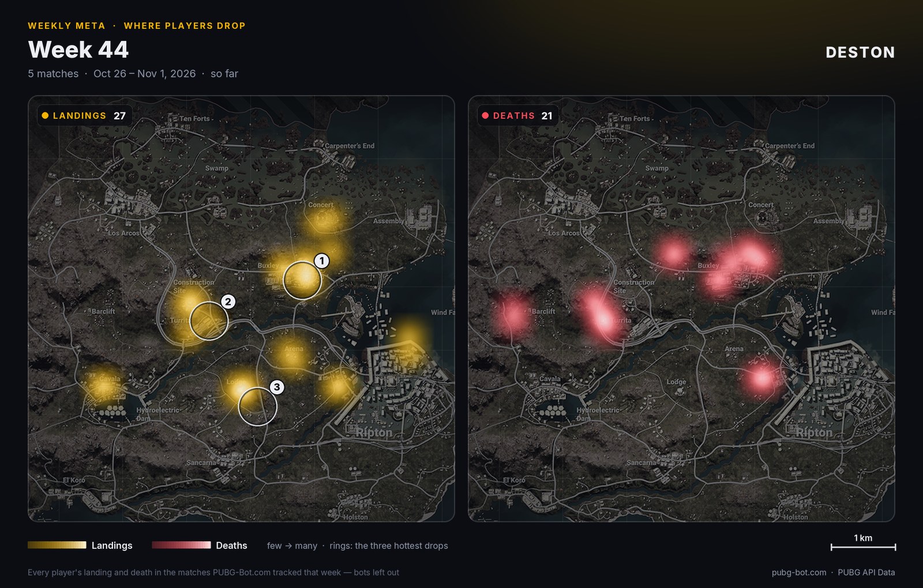The width and height of the screenshot is (923, 588).
Task: Click "Ripton" on the landings map
Action: tap(374, 432)
